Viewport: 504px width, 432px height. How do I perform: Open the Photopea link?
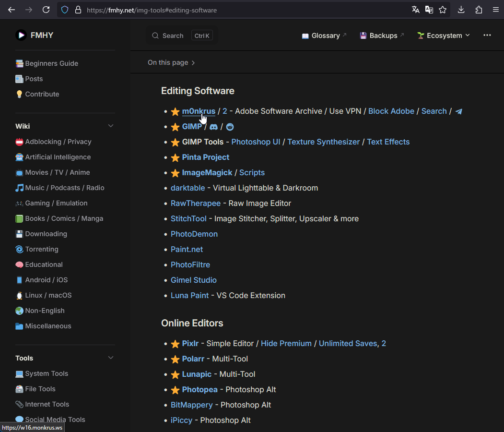[199, 390]
